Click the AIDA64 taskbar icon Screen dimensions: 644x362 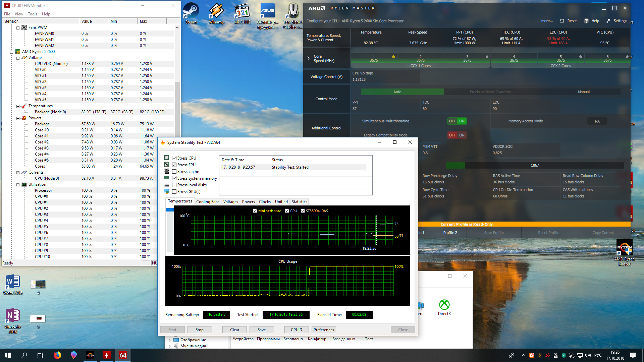pos(123,355)
